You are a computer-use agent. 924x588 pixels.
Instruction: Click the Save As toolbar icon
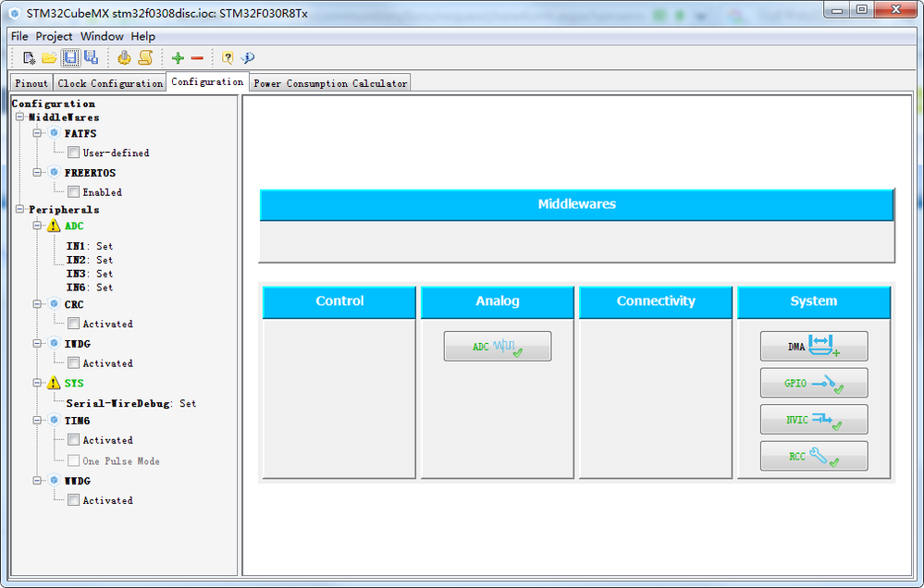92,57
